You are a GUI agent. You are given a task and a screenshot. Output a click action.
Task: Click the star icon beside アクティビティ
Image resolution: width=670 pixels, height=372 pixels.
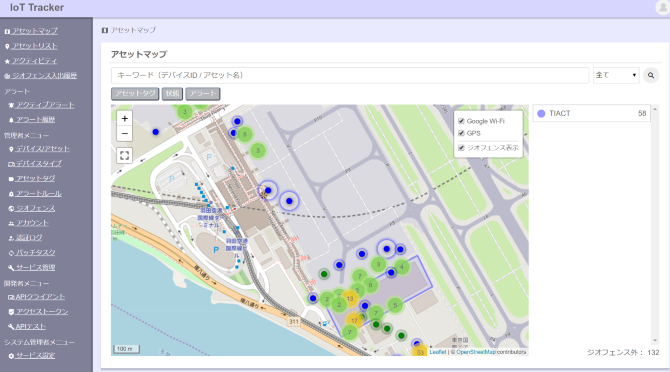[x=7, y=61]
